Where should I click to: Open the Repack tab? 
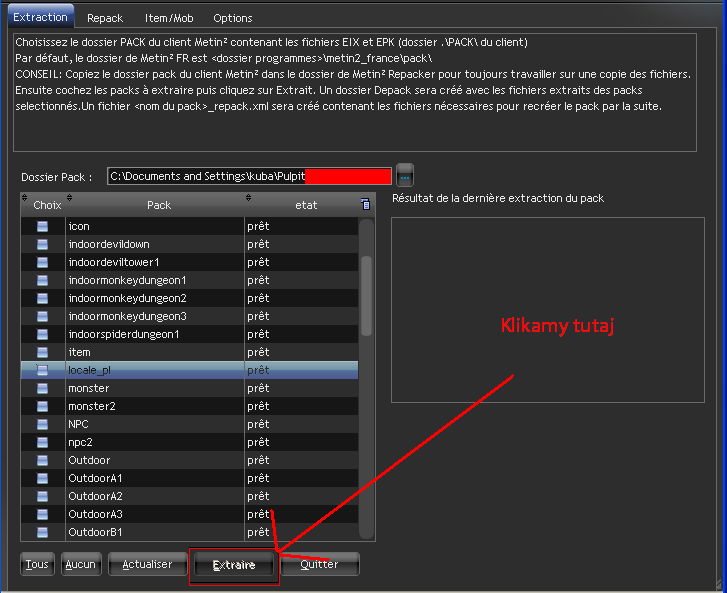(x=105, y=18)
